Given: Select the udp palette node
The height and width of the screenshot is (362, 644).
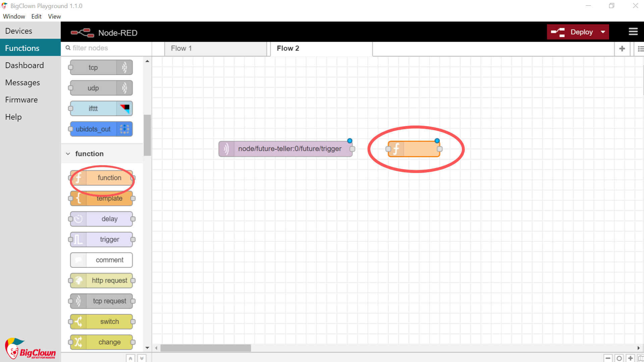Looking at the screenshot, I should point(101,88).
